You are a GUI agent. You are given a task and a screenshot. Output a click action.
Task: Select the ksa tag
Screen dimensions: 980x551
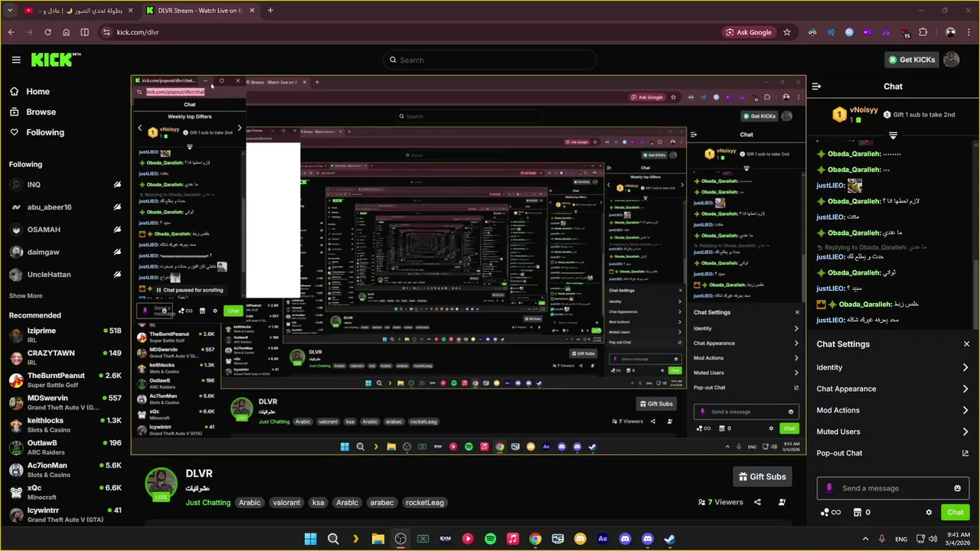point(318,503)
